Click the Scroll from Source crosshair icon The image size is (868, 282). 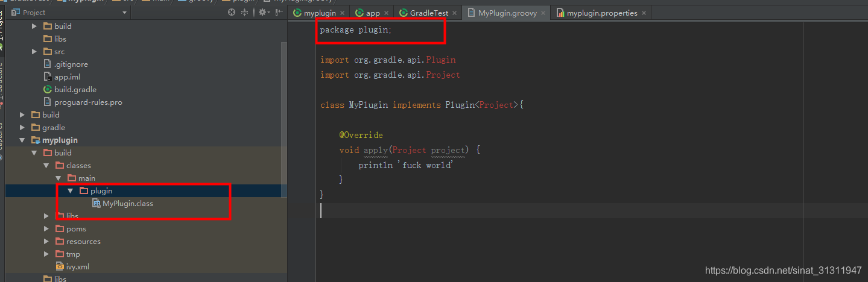tap(232, 13)
